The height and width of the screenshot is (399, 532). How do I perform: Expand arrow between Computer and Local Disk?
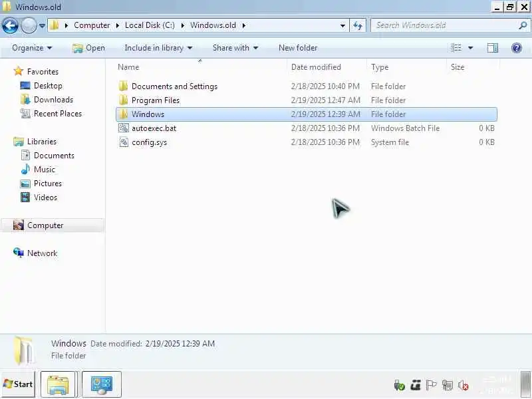(x=118, y=25)
